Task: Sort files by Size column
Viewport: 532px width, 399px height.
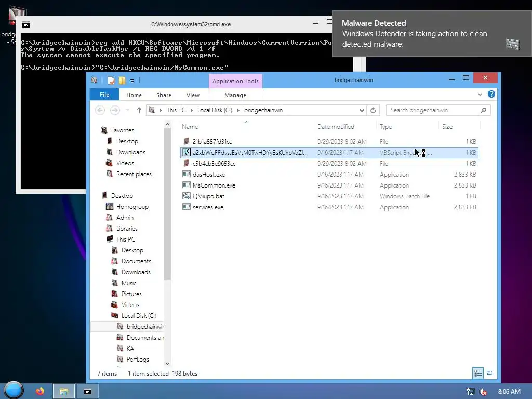Action: click(447, 127)
